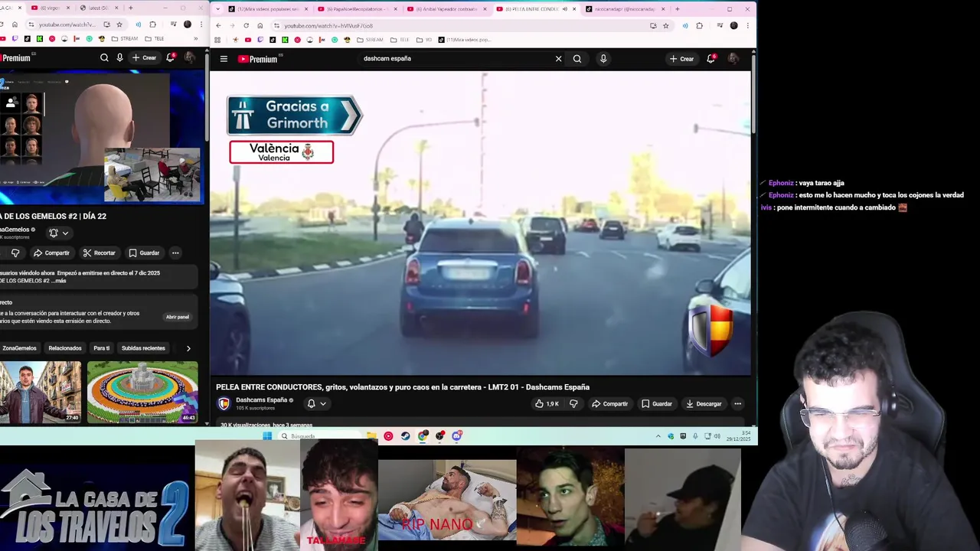Open notifications bell in right YouTube window
The width and height of the screenshot is (980, 551).
pos(710,59)
